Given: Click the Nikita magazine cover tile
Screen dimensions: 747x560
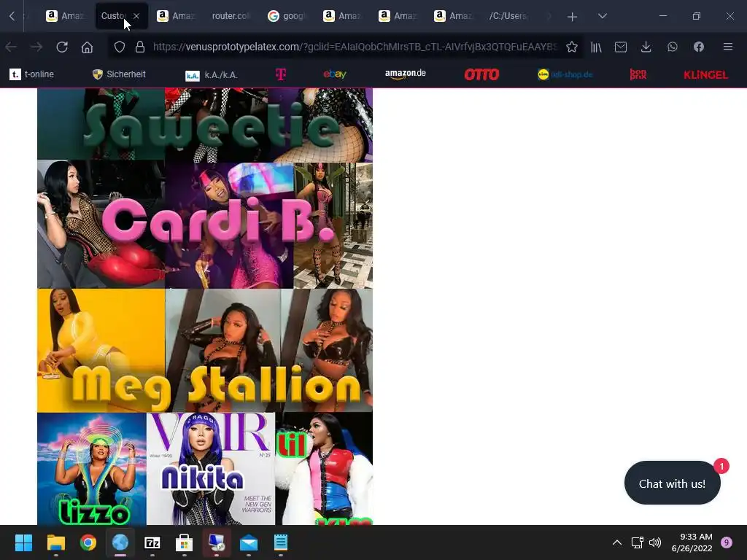Looking at the screenshot, I should [211, 469].
